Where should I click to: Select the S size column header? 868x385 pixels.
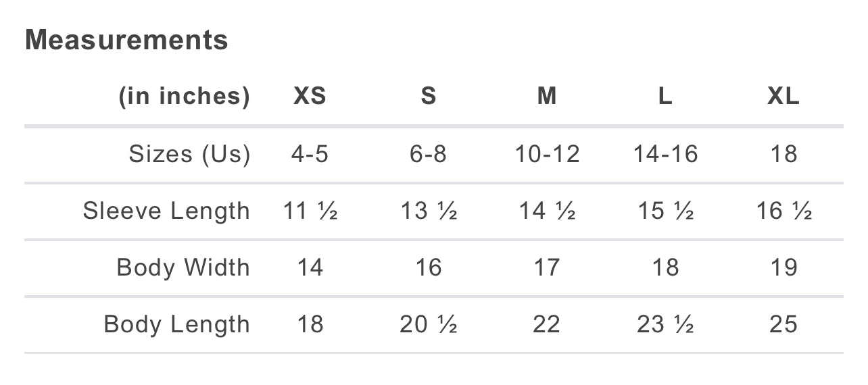(x=429, y=97)
